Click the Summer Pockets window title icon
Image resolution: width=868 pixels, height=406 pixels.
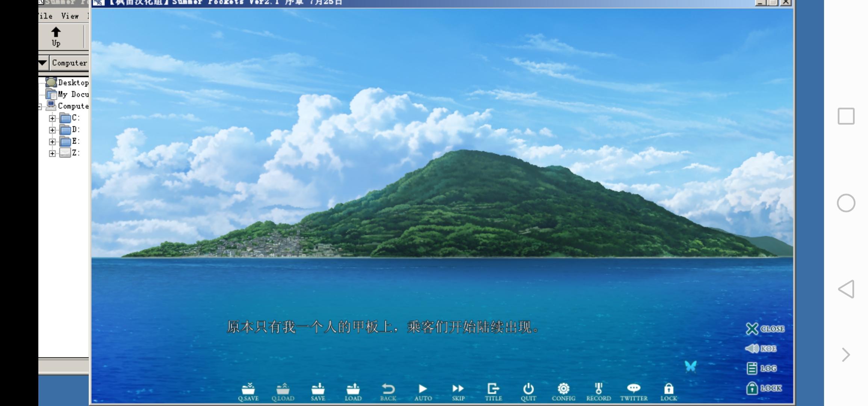(x=98, y=3)
